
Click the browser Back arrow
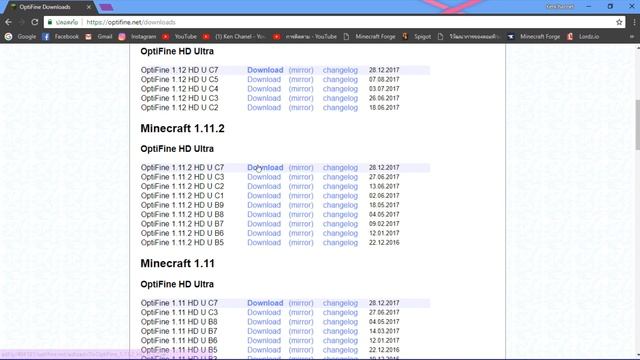click(x=9, y=22)
